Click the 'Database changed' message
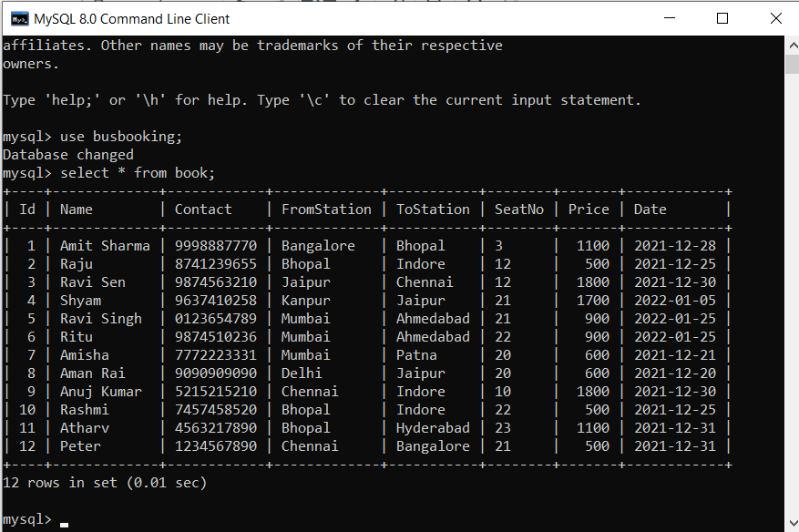The height and width of the screenshot is (532, 799). coord(68,155)
